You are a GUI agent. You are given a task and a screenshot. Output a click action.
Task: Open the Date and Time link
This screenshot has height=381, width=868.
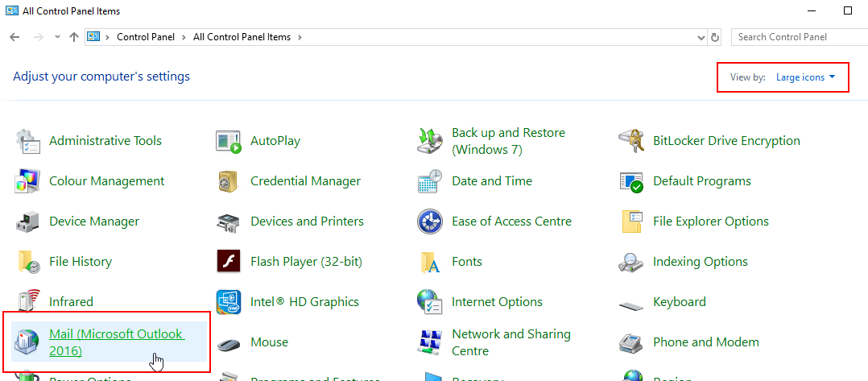pyautogui.click(x=491, y=181)
